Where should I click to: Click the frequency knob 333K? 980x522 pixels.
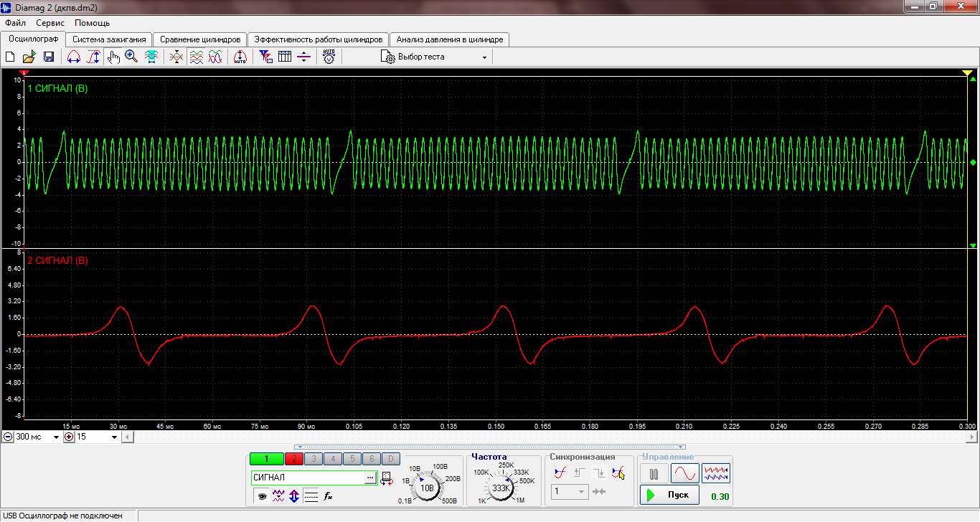point(501,488)
